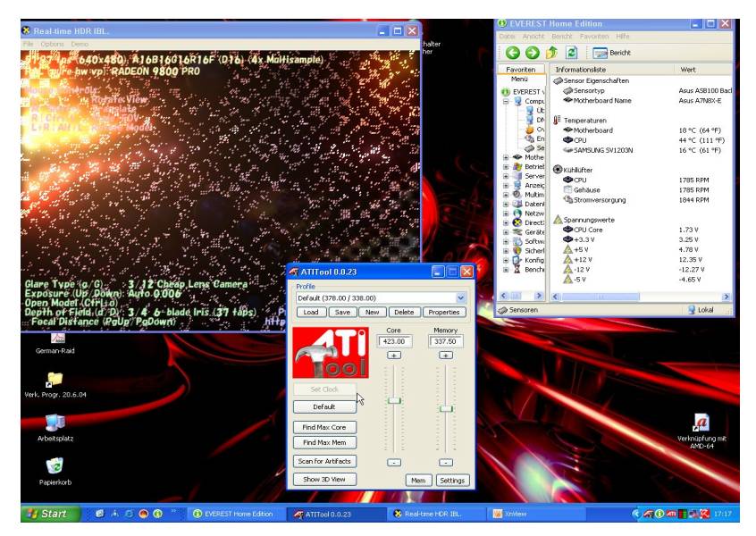
Task: Click the Memory clock value field 337.50
Action: 446,341
